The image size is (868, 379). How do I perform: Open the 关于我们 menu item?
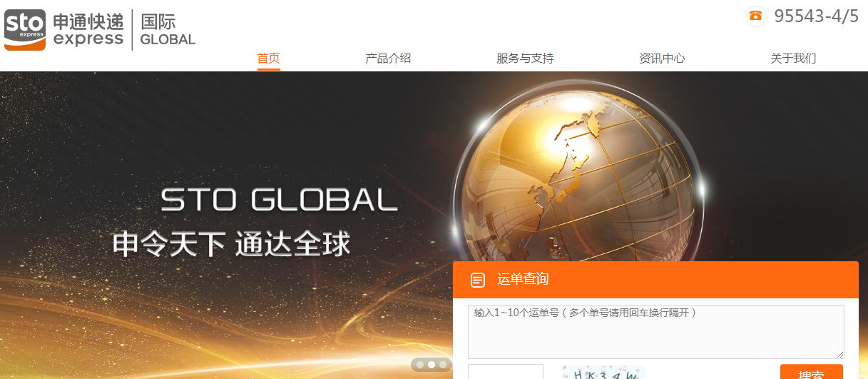(793, 59)
